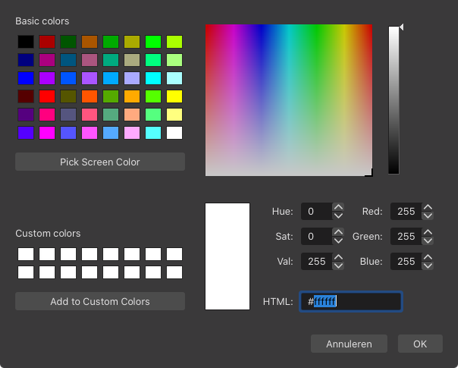Cancel the dialog with Annuleren
The height and width of the screenshot is (368, 458).
349,344
